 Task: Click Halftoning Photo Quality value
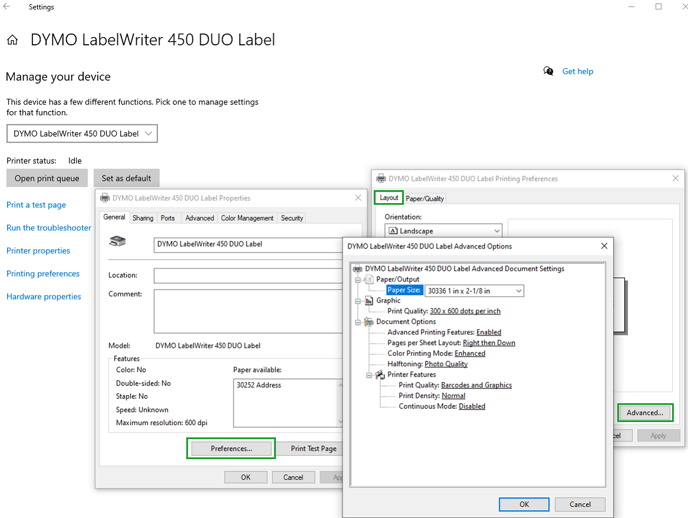click(446, 364)
